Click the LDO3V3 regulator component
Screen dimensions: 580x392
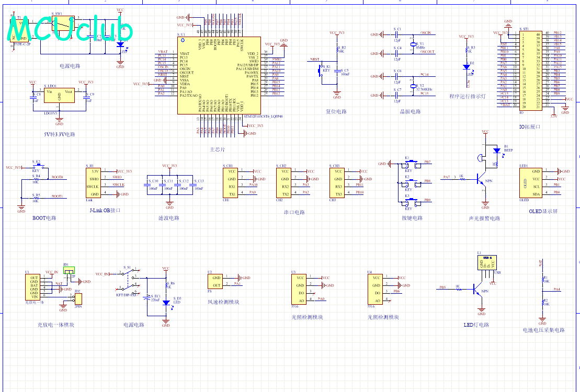tap(59, 98)
